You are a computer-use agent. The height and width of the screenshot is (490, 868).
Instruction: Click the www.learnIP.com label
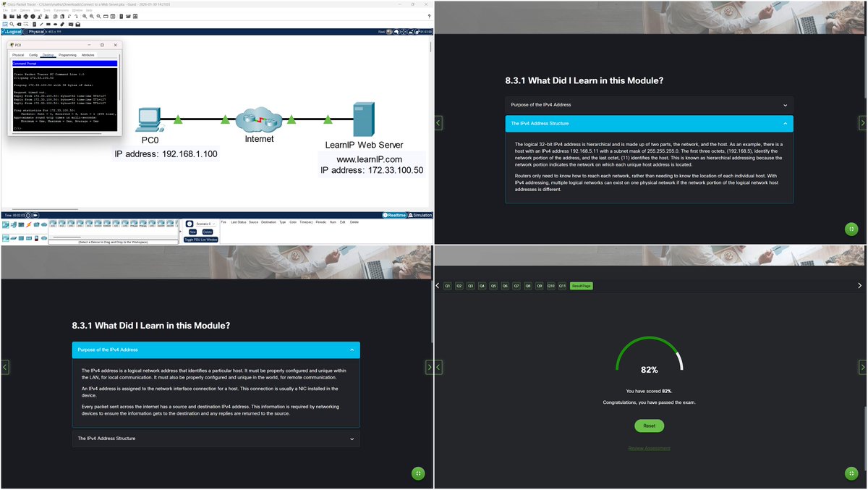point(369,159)
